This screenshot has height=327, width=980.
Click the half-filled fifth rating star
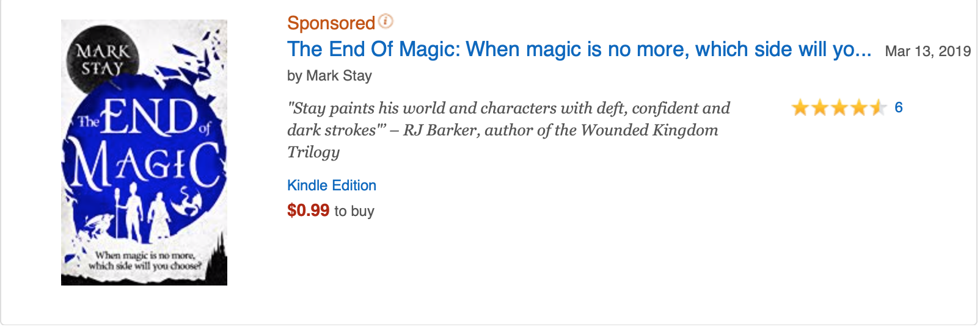pos(878,109)
